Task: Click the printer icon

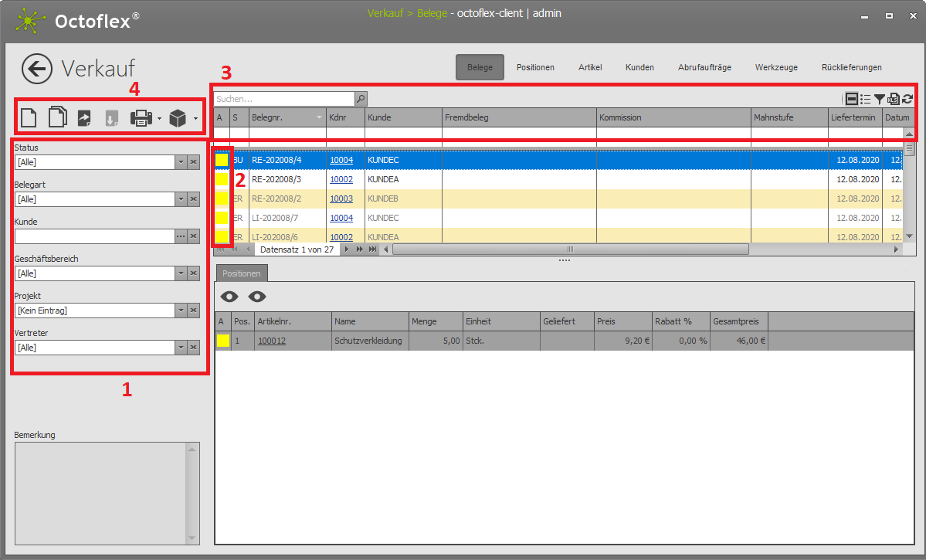Action: click(x=141, y=118)
